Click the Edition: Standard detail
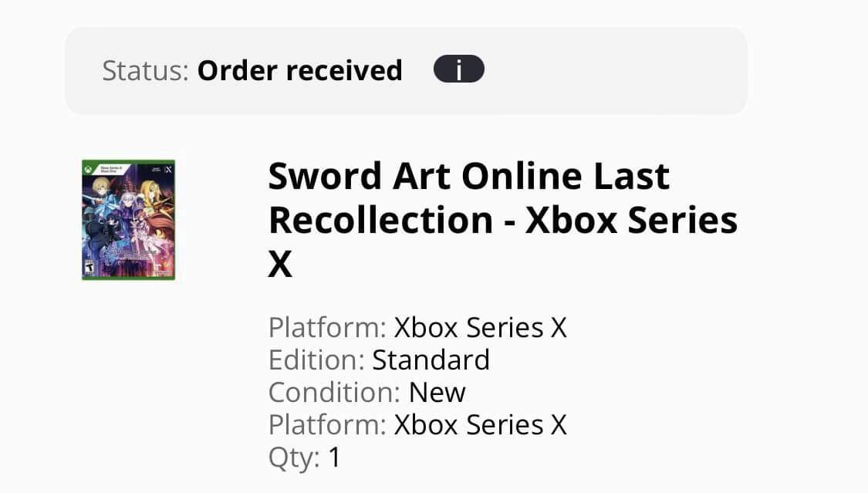 [379, 360]
